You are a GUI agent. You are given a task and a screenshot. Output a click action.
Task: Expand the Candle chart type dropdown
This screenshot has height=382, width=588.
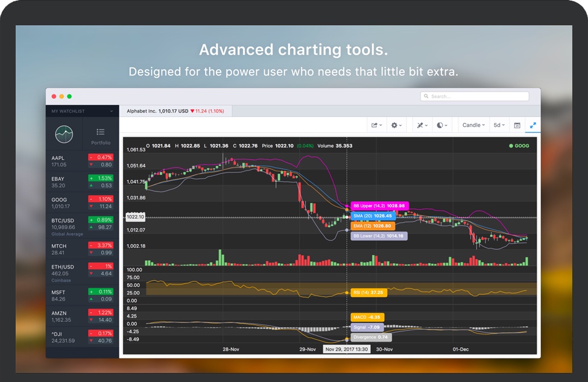point(473,125)
